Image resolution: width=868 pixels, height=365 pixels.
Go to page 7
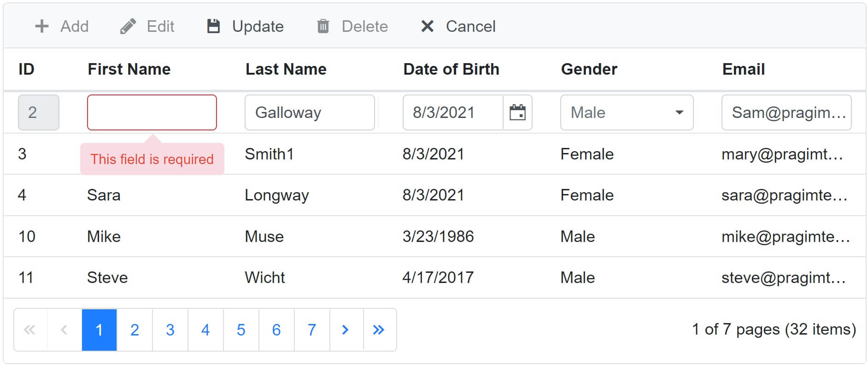point(311,330)
